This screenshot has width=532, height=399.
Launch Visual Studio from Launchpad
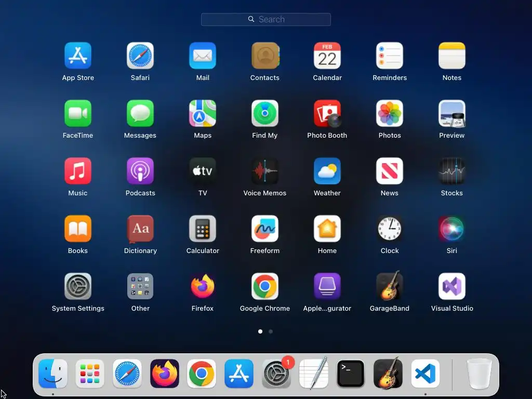click(x=452, y=286)
